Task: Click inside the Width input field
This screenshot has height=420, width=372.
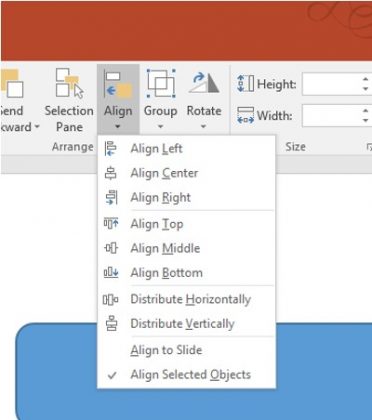Action: point(331,116)
